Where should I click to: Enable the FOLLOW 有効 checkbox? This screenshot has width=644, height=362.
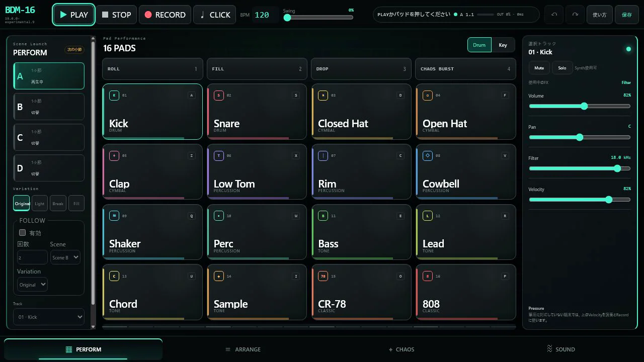pos(22,233)
